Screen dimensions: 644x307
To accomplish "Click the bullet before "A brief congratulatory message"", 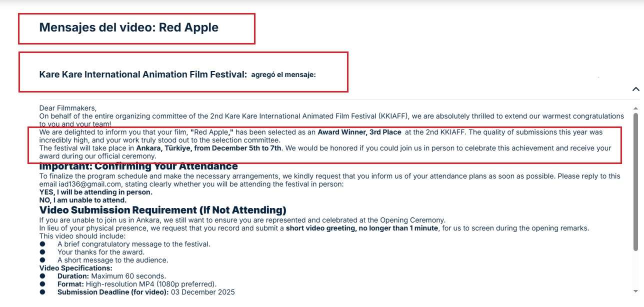I will point(42,244).
